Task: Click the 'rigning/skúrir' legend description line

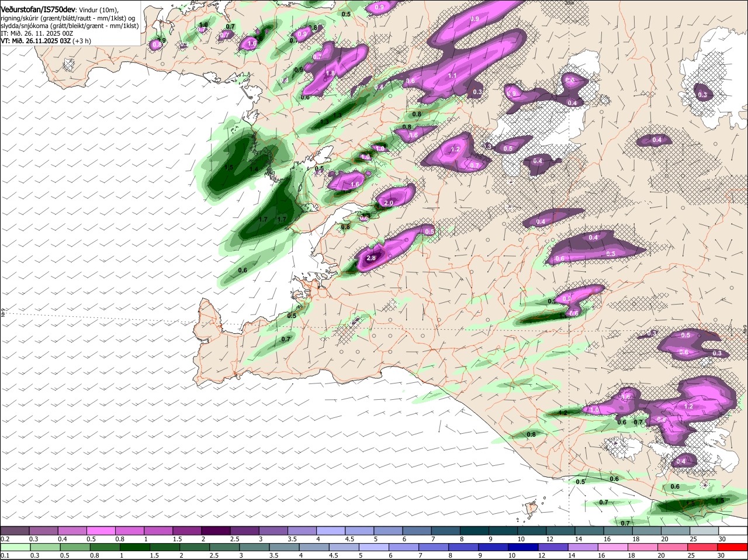Action: pos(67,18)
